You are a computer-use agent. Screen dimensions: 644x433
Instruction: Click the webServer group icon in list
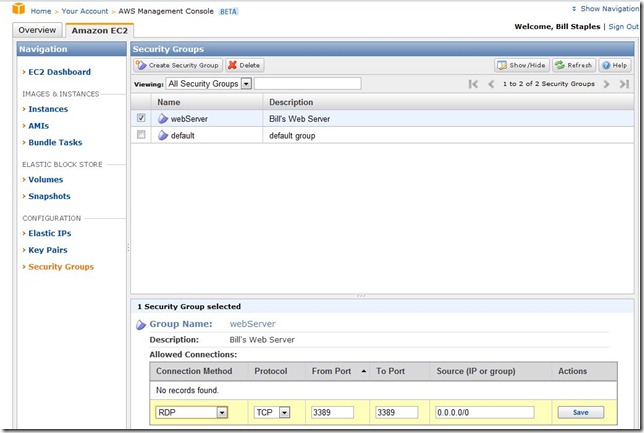163,119
